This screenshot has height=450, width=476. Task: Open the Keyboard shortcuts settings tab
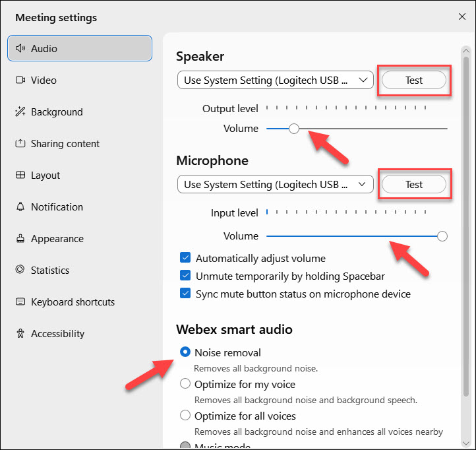[x=73, y=302]
